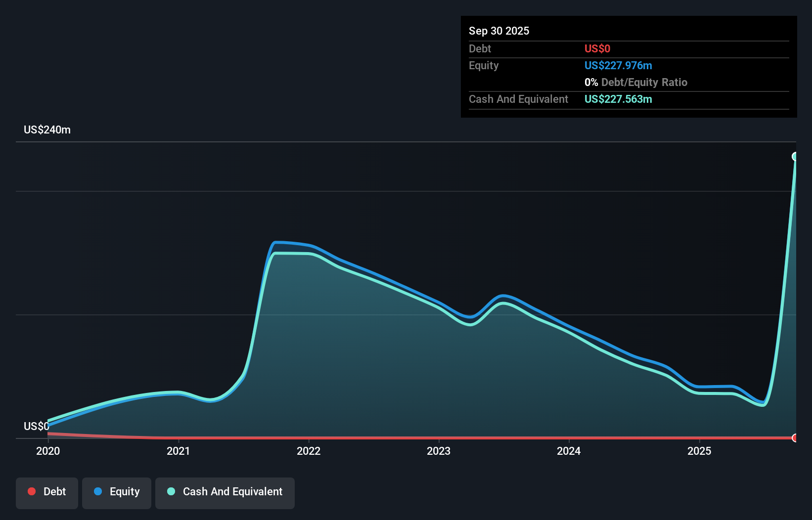Toggle the Cash And Equivalent series visibility
Screen dimensions: 812x520
click(x=225, y=493)
